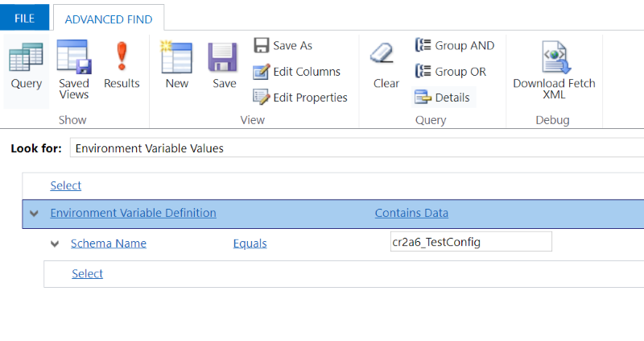Open Edit Properties
This screenshot has height=341, width=644.
coord(299,98)
